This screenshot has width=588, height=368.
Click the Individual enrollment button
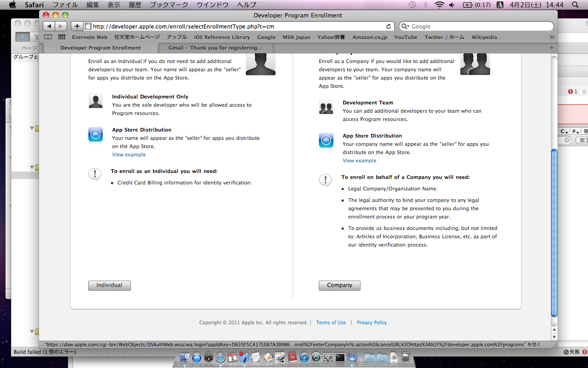coord(109,286)
